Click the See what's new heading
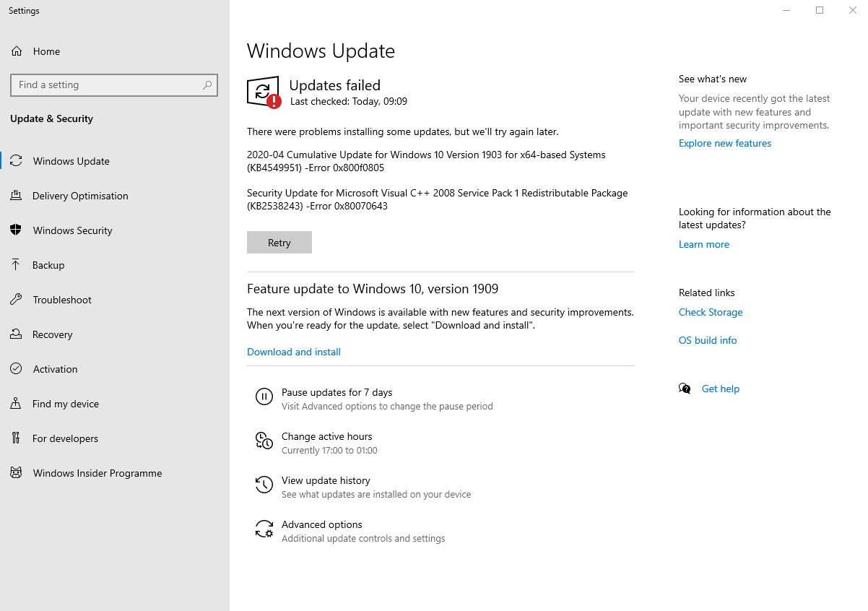 (713, 79)
